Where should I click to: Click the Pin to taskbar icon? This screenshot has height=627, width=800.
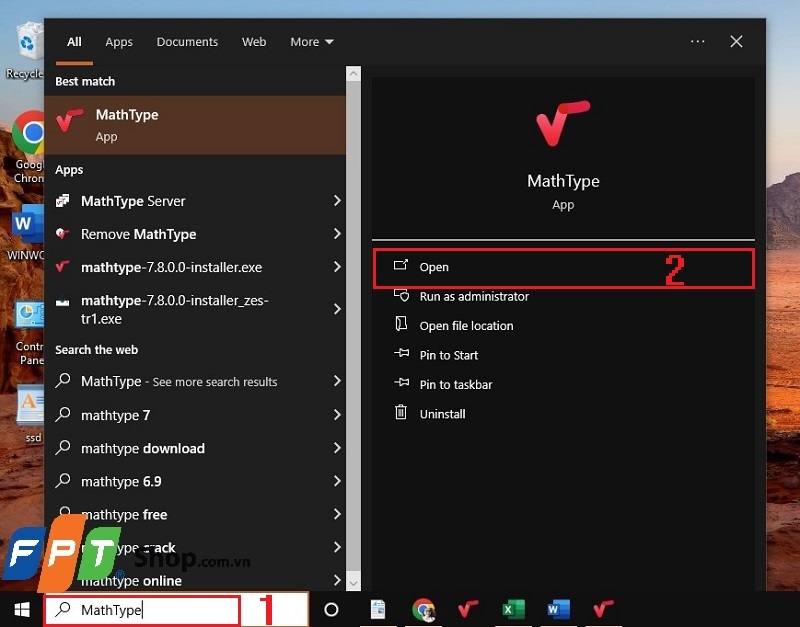click(x=402, y=384)
